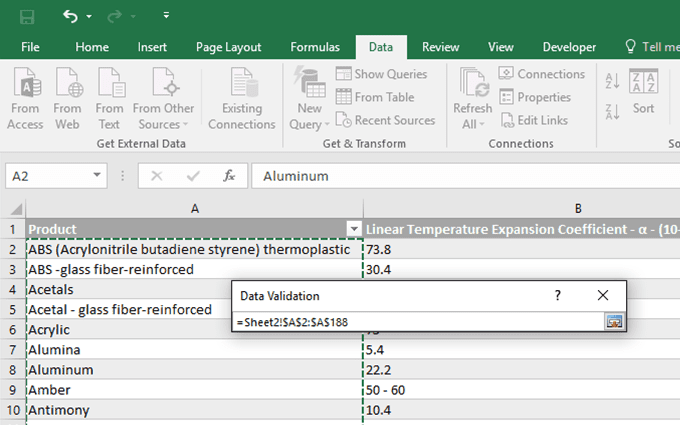Open workbook Connections
This screenshot has height=425, width=680.
coord(542,74)
